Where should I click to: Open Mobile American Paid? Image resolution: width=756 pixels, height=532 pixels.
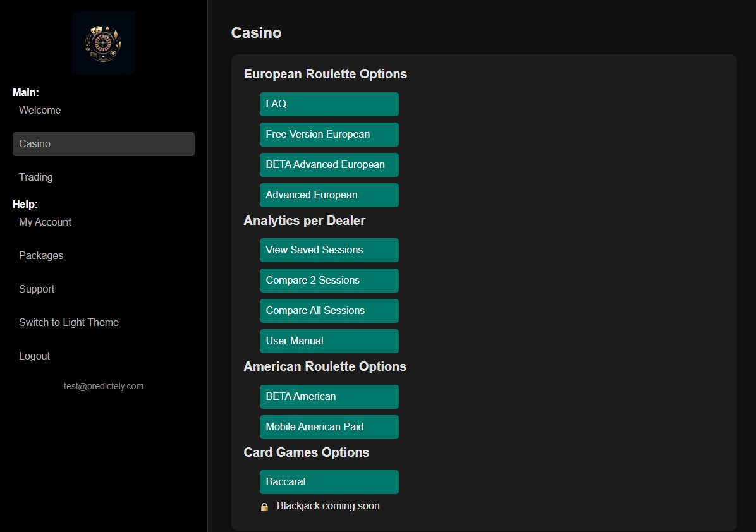click(x=329, y=426)
